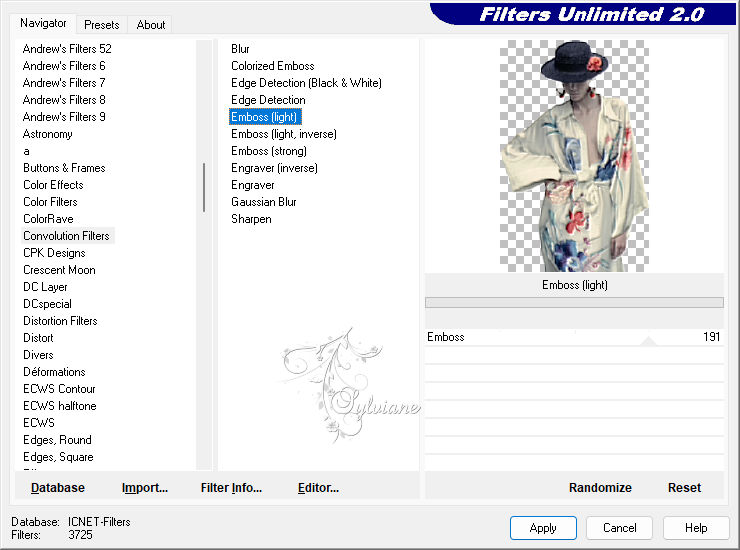Choose Engraver (inverse) filter
740x550 pixels.
[x=274, y=168]
